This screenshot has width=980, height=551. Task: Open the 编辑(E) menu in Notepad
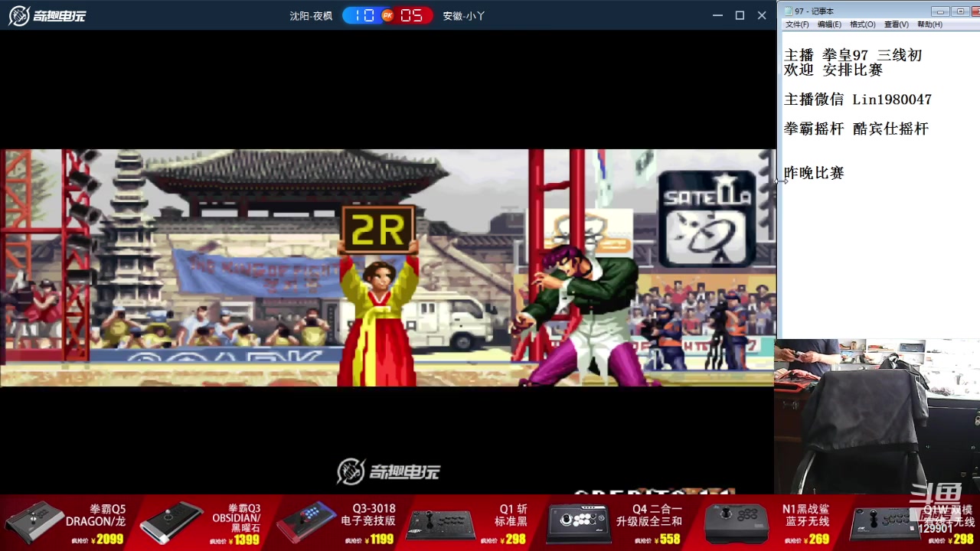pyautogui.click(x=829, y=24)
